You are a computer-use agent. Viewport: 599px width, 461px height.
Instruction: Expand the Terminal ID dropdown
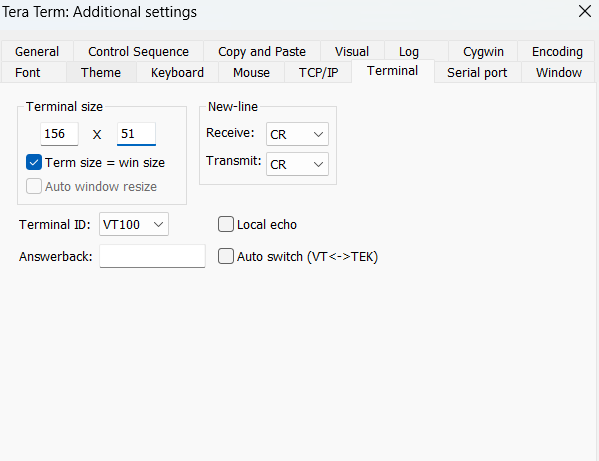click(134, 224)
